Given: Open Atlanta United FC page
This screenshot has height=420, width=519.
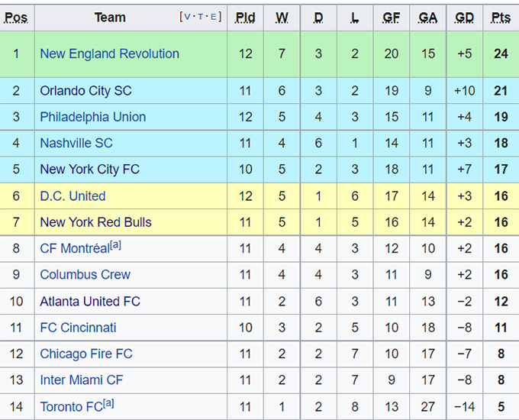Looking at the screenshot, I should 90,302.
